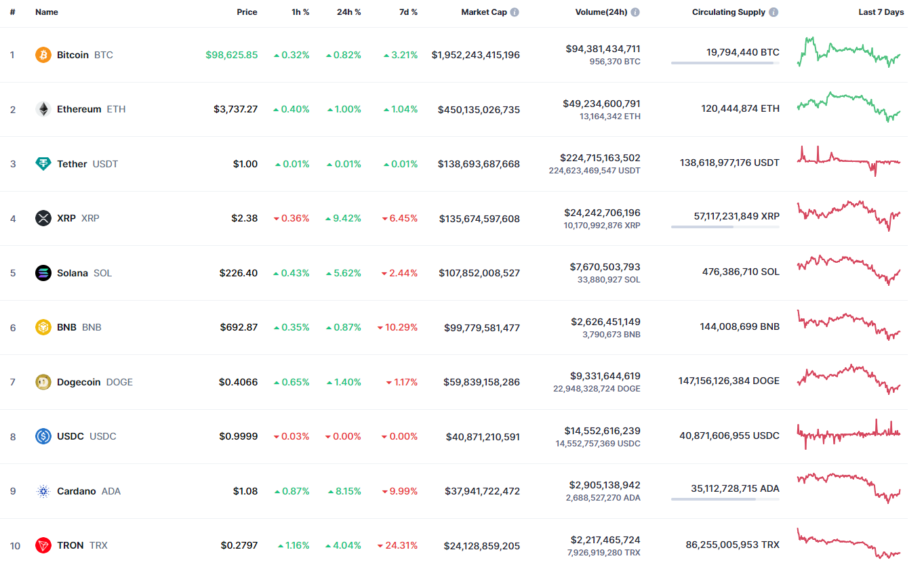Click the Dogecoin logo icon

click(43, 382)
